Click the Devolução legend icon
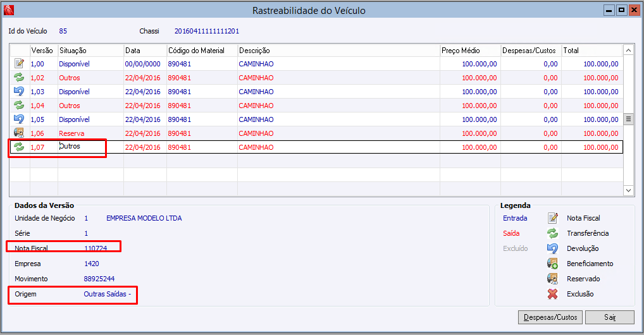Viewport: 644px width, 335px height. [553, 248]
